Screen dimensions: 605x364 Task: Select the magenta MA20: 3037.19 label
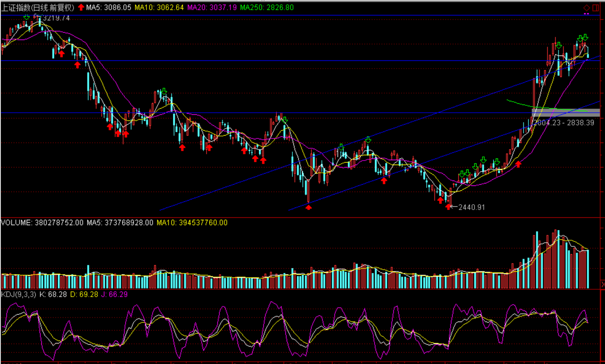tap(212, 7)
